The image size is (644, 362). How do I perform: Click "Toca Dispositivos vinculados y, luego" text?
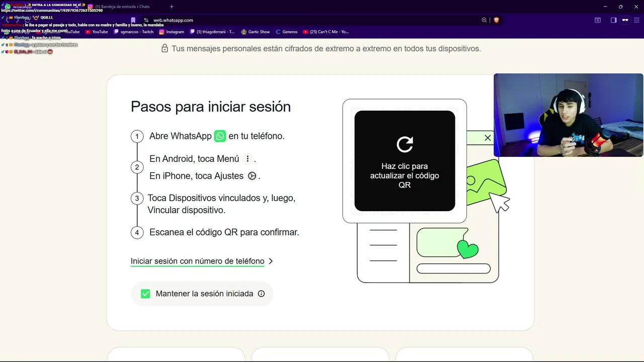[221, 198]
